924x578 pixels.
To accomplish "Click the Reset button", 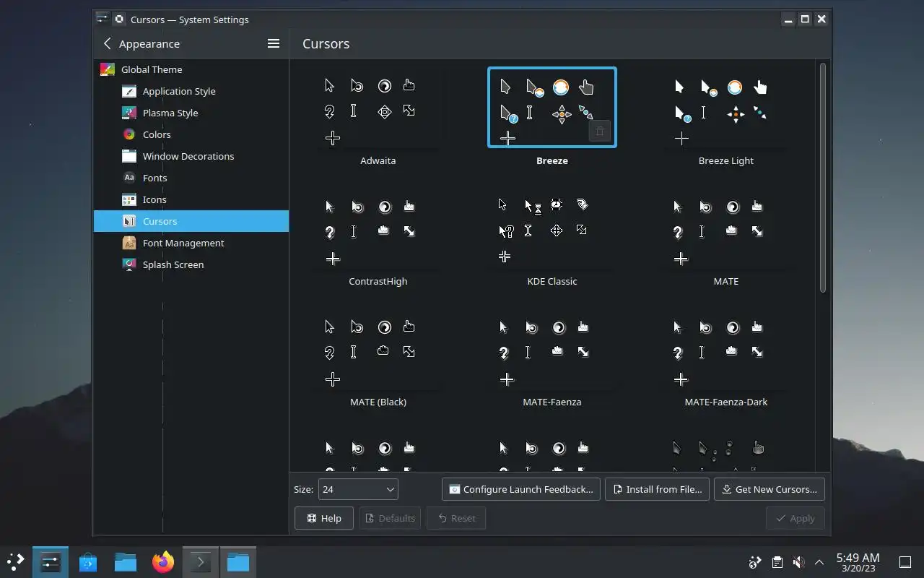I will pyautogui.click(x=456, y=518).
